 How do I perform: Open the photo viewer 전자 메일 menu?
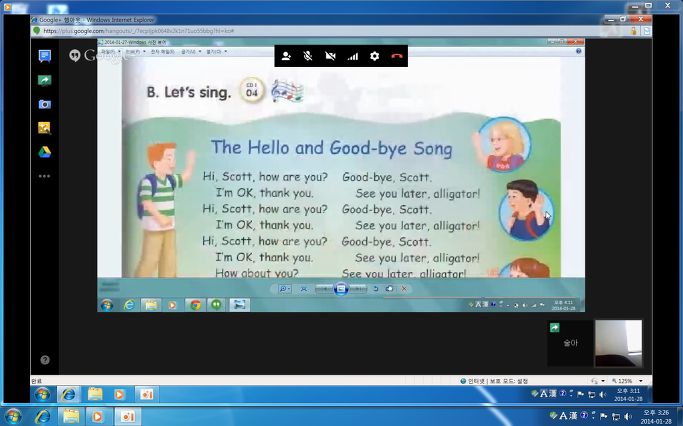click(x=163, y=51)
